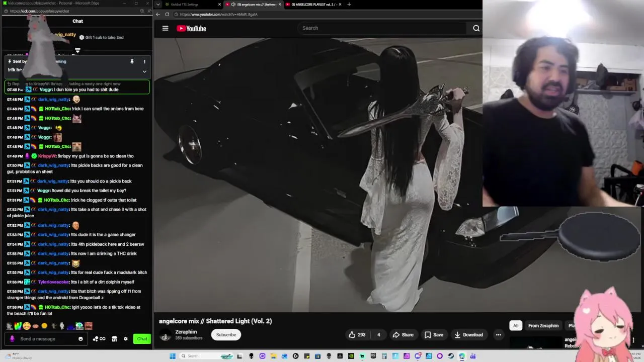Expand the pinned message chevron

pyautogui.click(x=144, y=71)
